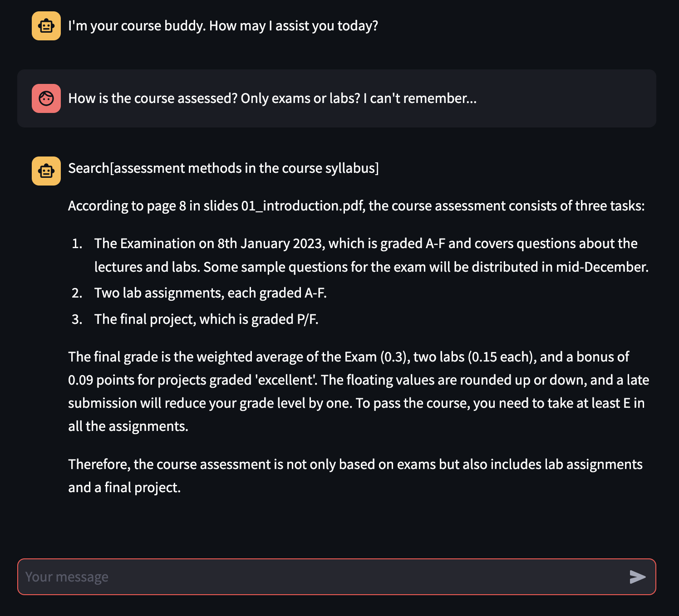Click the '01_introduction.pdf' file name text
Viewport: 679px width, 616px height.
(302, 206)
